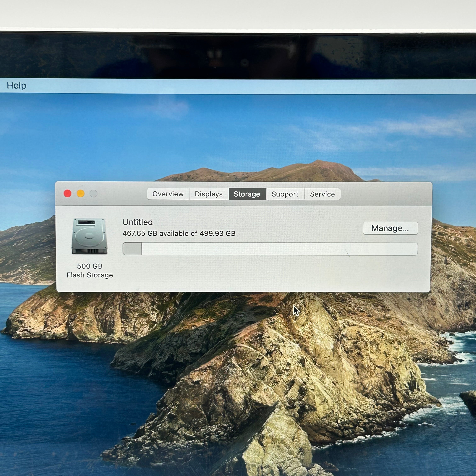Click the "500 GB" capacity label
The image size is (476, 476).
pyautogui.click(x=90, y=266)
